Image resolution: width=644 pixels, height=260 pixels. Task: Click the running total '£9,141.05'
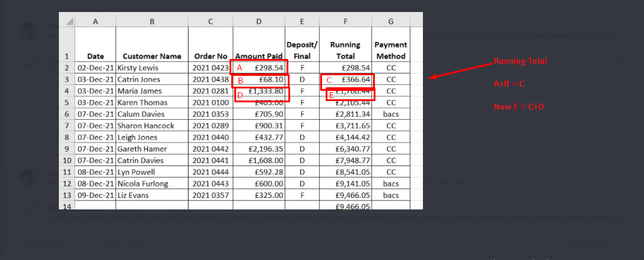(x=345, y=183)
